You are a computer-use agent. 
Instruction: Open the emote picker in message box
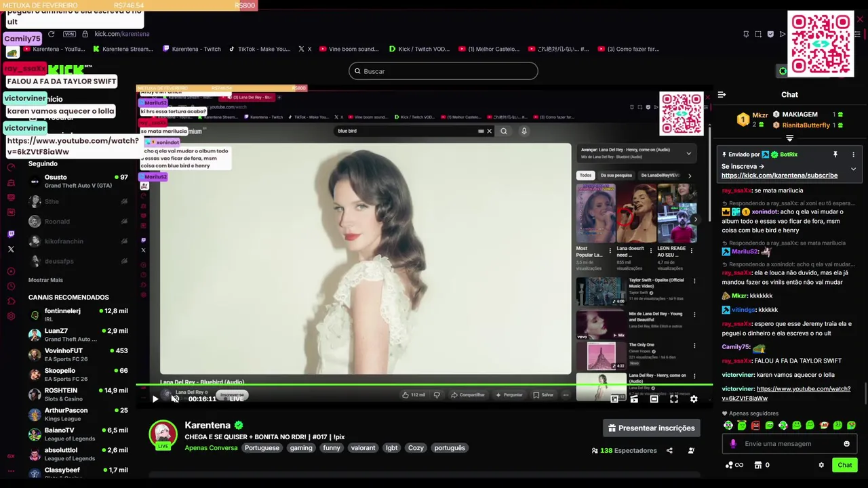846,444
